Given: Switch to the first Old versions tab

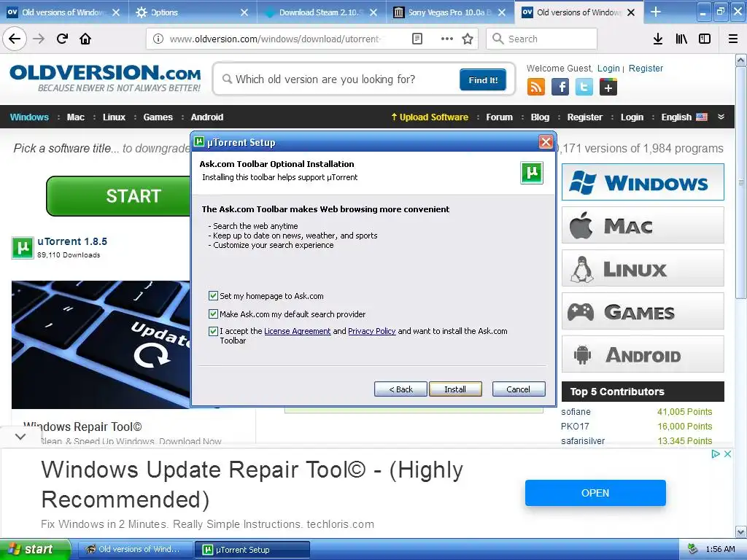Looking at the screenshot, I should (x=63, y=12).
